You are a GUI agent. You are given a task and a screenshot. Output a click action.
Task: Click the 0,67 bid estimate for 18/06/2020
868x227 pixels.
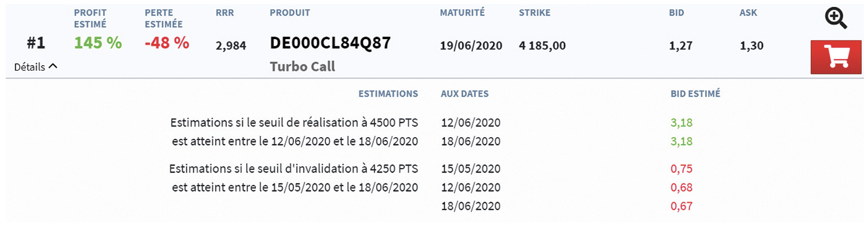tap(681, 206)
